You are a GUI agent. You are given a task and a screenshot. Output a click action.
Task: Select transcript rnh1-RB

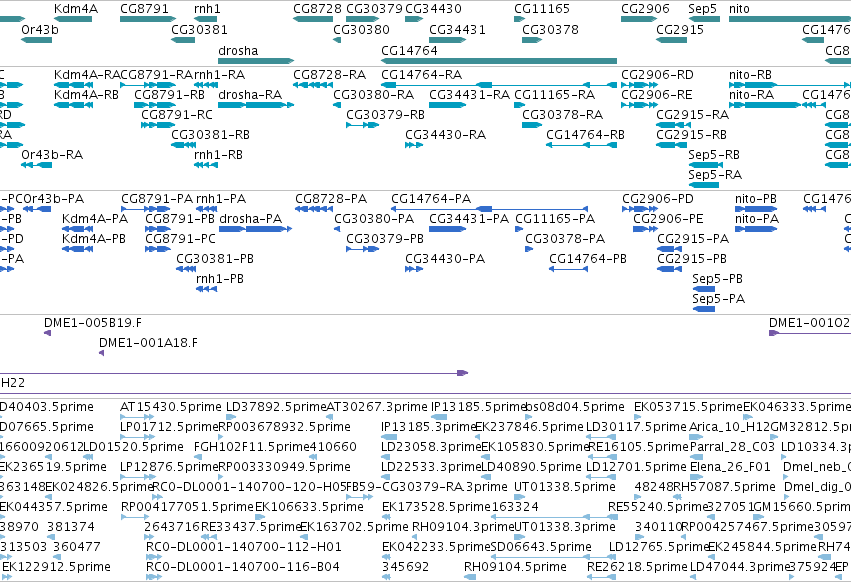point(205,165)
